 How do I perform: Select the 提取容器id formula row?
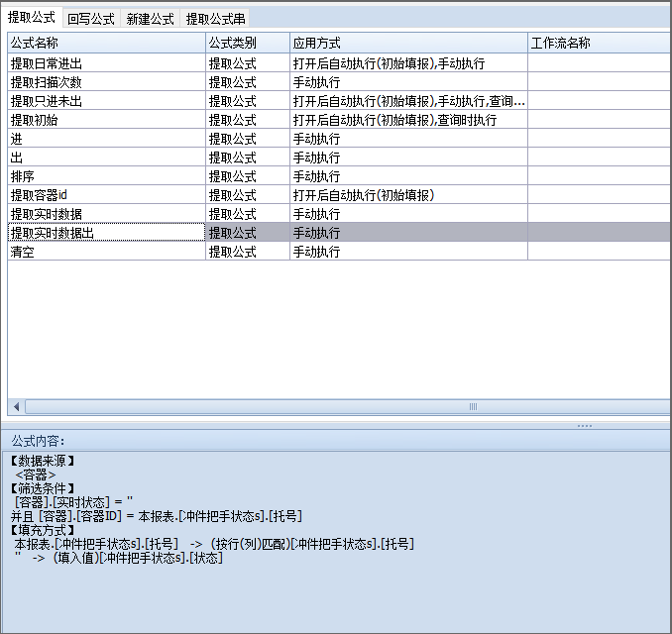pos(106,195)
